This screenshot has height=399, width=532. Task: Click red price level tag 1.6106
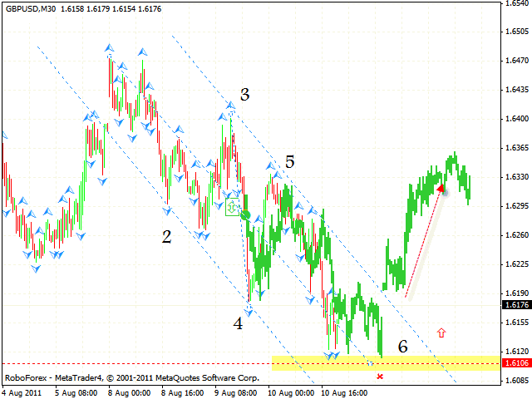(517, 363)
